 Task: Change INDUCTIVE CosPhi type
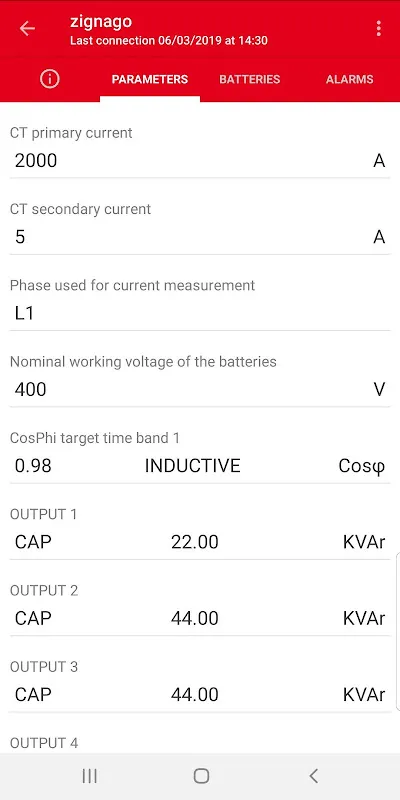pyautogui.click(x=192, y=466)
